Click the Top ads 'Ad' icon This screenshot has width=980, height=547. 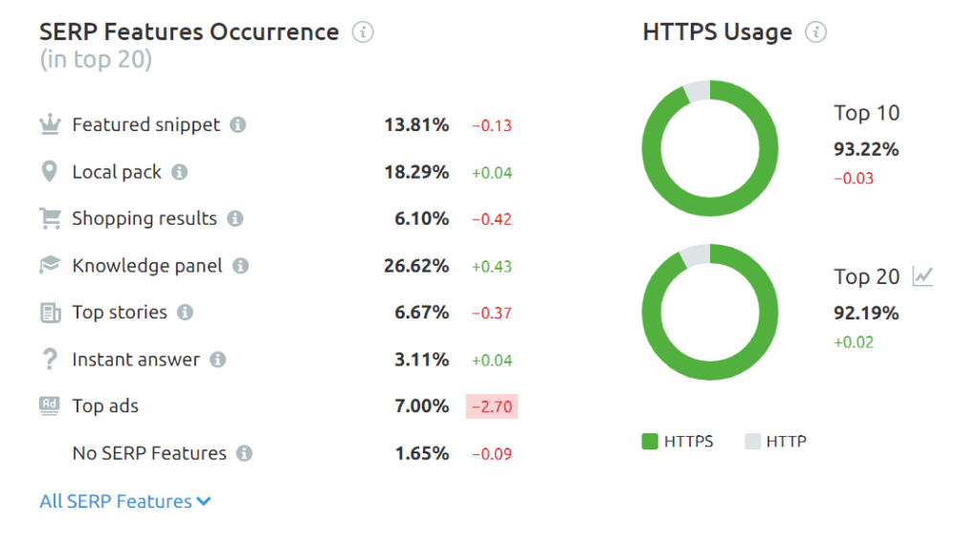coord(50,405)
